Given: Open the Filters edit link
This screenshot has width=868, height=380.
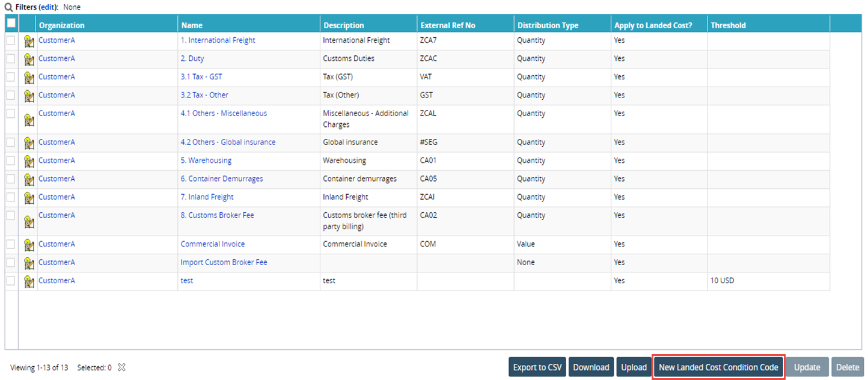Looking at the screenshot, I should [x=47, y=7].
